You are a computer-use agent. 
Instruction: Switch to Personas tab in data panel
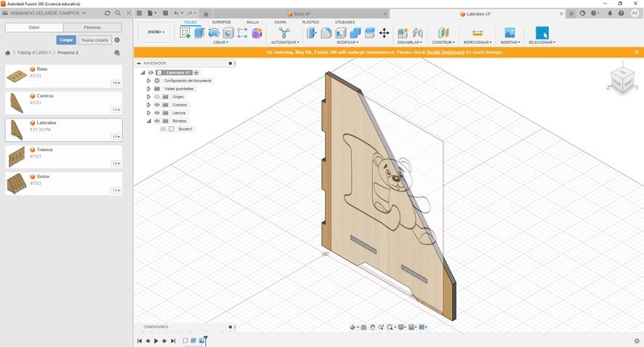(92, 27)
